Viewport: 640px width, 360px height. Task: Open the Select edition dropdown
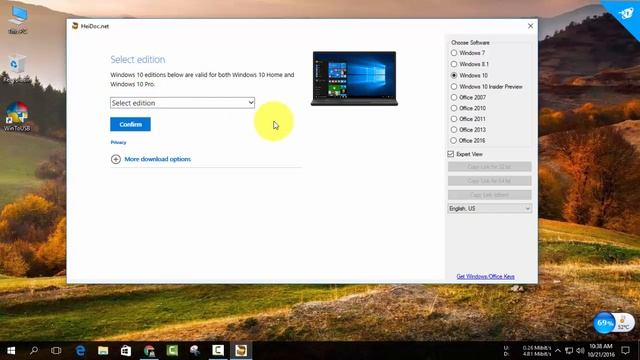182,103
